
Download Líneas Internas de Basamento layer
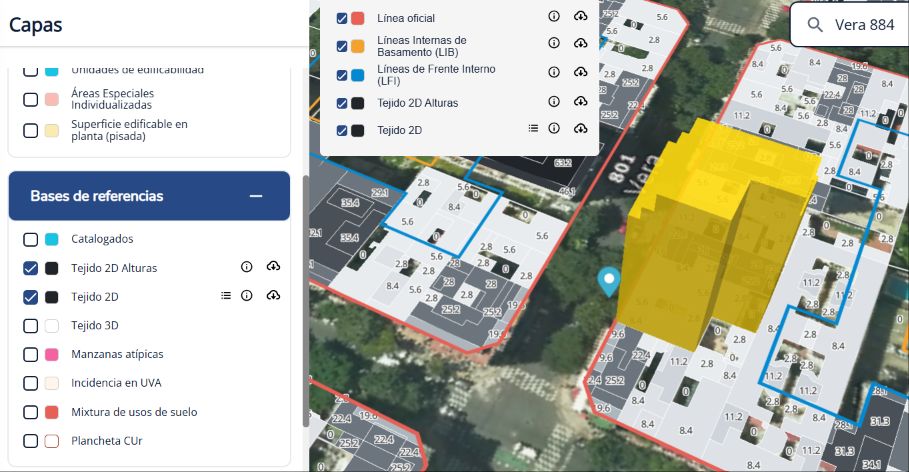pyautogui.click(x=580, y=43)
